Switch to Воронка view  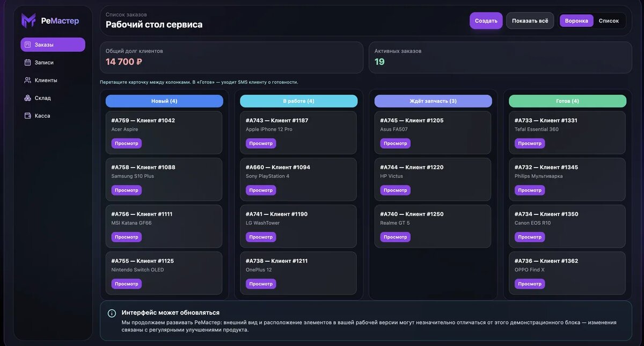coord(576,20)
